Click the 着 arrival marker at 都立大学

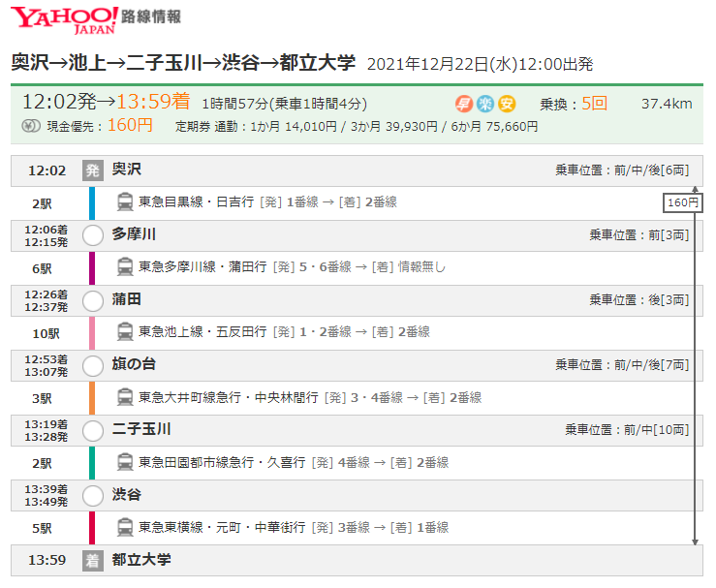click(93, 560)
